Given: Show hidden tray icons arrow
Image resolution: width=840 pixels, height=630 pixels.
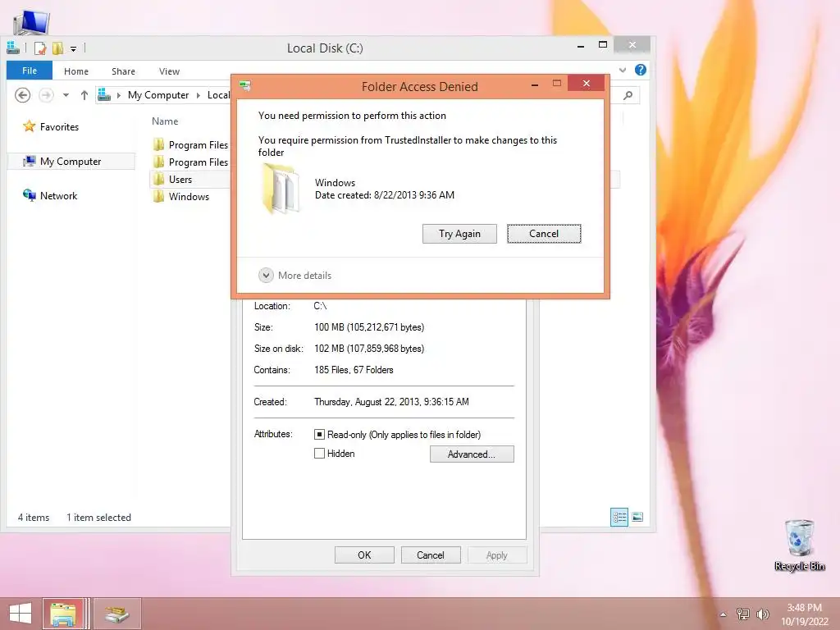Looking at the screenshot, I should point(723,614).
